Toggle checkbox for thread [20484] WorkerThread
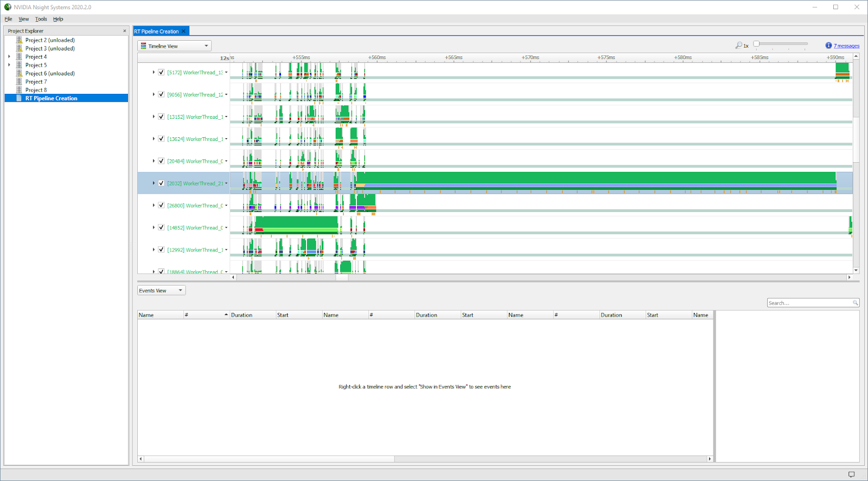This screenshot has height=481, width=868. click(161, 161)
